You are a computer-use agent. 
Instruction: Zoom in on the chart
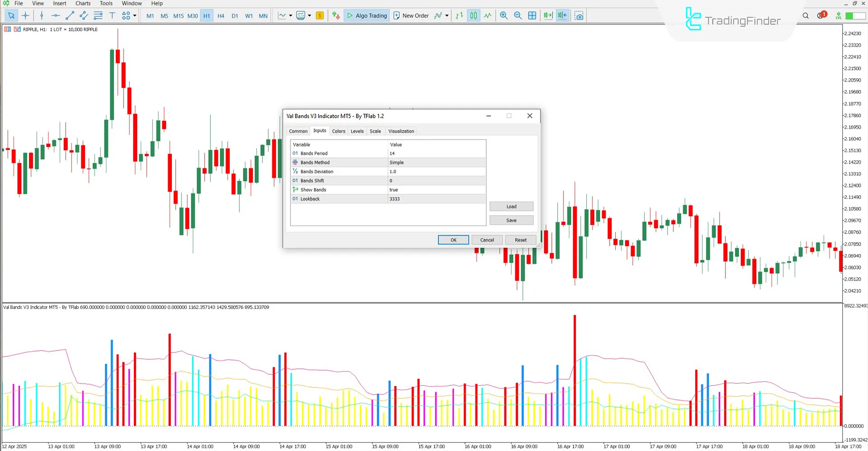click(503, 15)
